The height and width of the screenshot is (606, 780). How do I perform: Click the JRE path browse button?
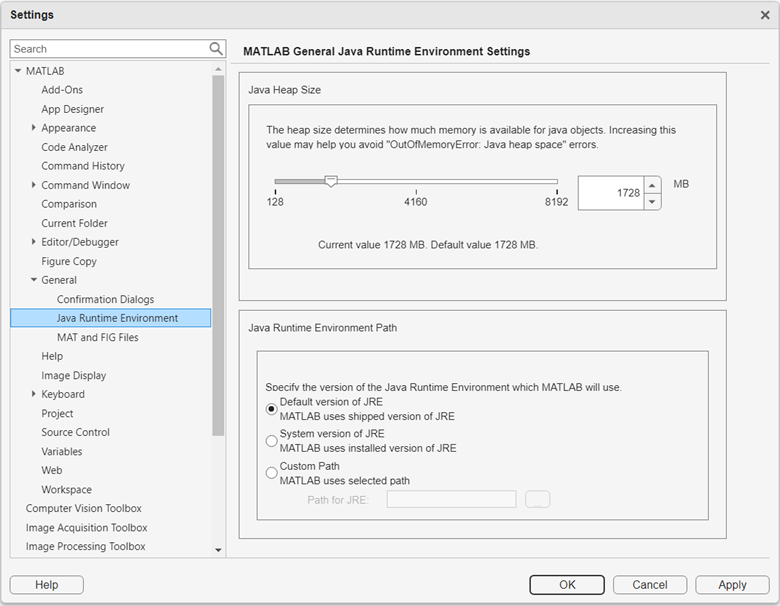(x=538, y=499)
